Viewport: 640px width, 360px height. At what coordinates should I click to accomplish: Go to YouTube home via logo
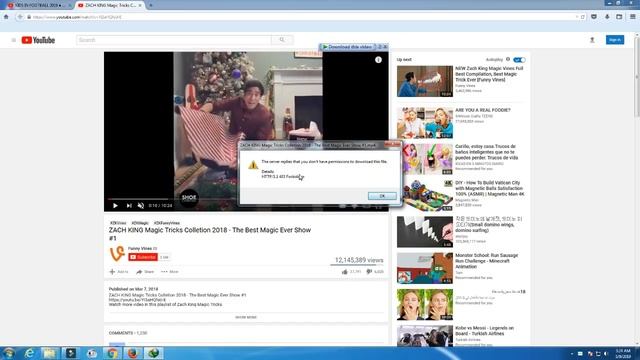(x=38, y=40)
